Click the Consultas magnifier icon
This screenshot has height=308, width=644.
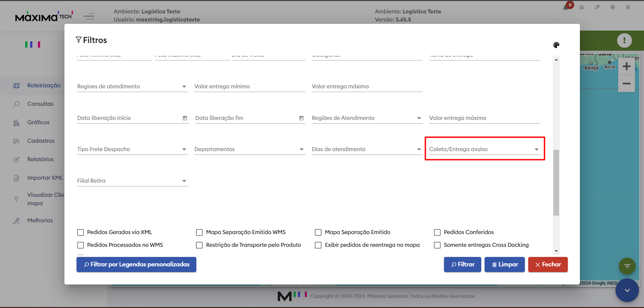[16, 104]
